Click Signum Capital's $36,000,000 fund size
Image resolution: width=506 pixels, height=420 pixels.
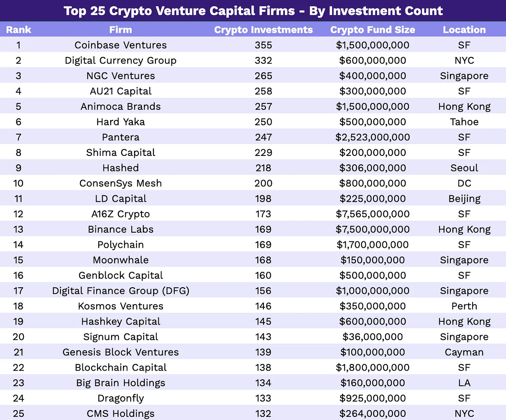coord(372,337)
